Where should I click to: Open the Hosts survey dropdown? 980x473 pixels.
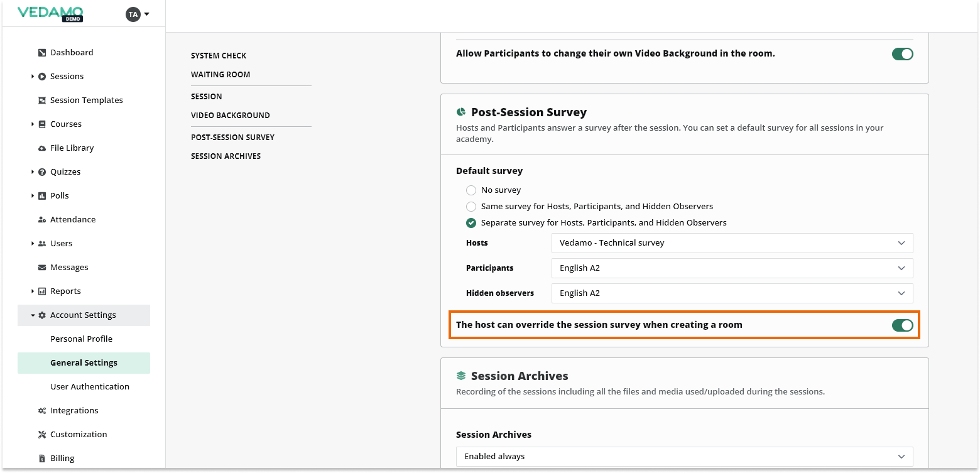(732, 243)
